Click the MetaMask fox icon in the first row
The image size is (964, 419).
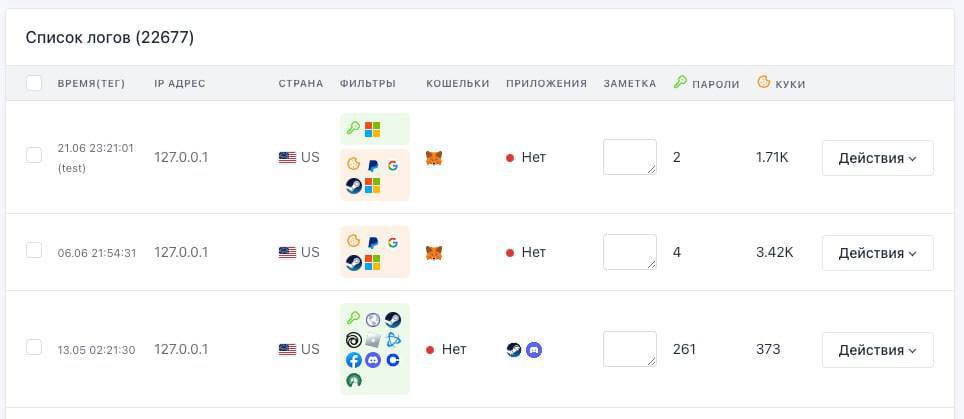coord(434,158)
